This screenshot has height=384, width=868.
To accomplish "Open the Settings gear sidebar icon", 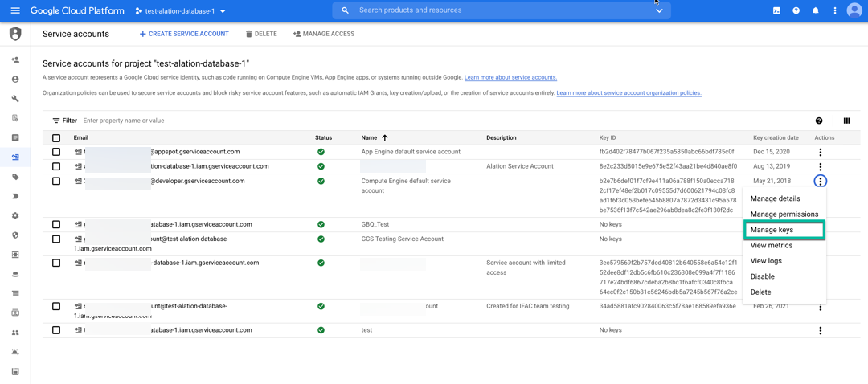I will point(15,216).
